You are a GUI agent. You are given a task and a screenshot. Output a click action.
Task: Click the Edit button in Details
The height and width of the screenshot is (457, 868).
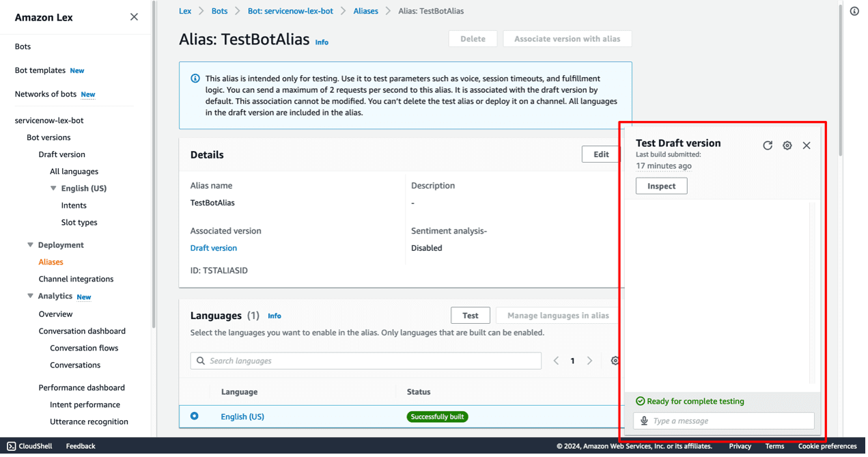tap(601, 154)
